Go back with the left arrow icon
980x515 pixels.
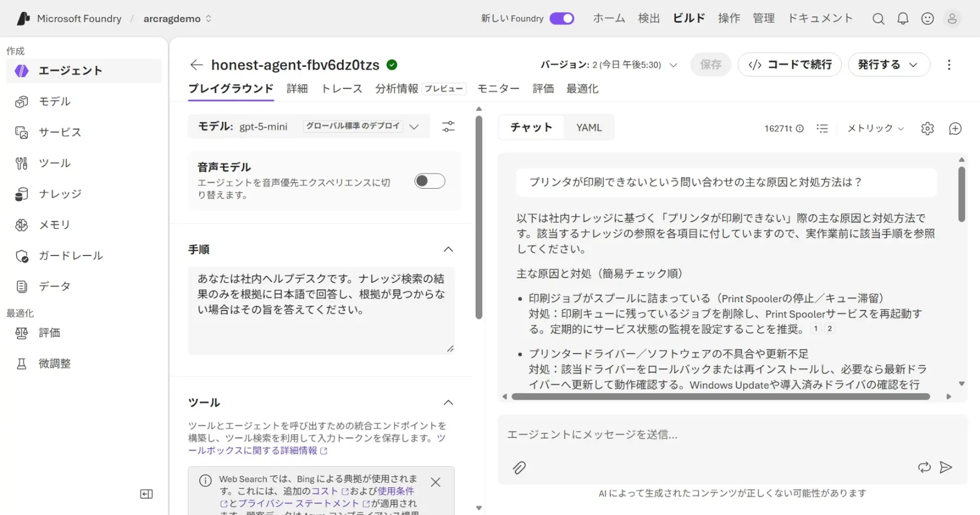196,65
